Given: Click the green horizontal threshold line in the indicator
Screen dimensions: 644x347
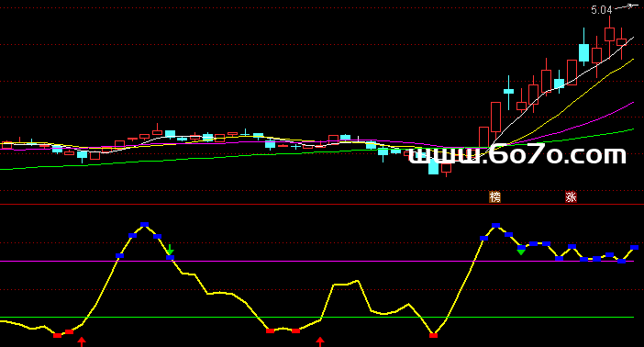Looking at the screenshot, I should pyautogui.click(x=316, y=318).
